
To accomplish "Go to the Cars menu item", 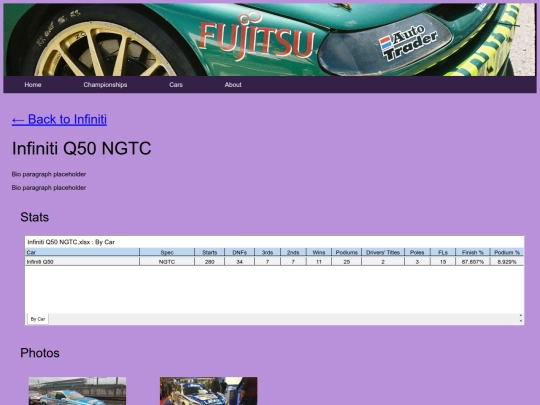I will coord(176,85).
